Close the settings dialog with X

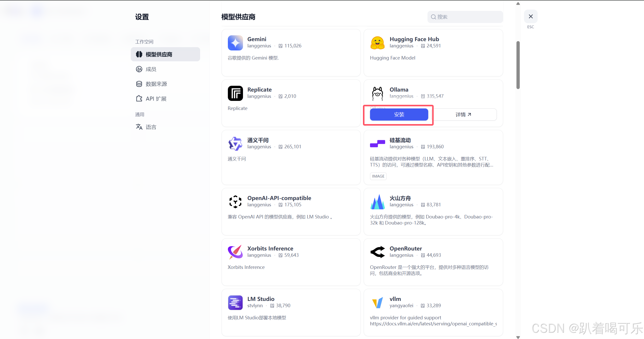pyautogui.click(x=531, y=16)
